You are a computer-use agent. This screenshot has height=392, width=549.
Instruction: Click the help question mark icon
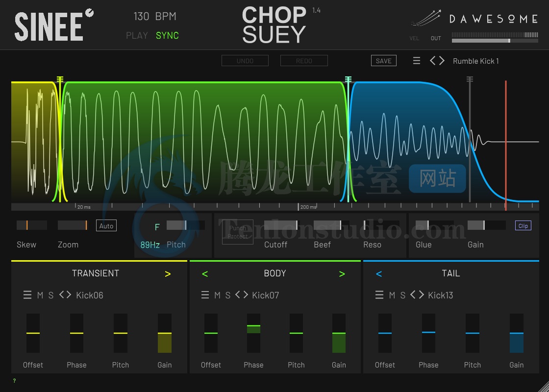tap(14, 381)
